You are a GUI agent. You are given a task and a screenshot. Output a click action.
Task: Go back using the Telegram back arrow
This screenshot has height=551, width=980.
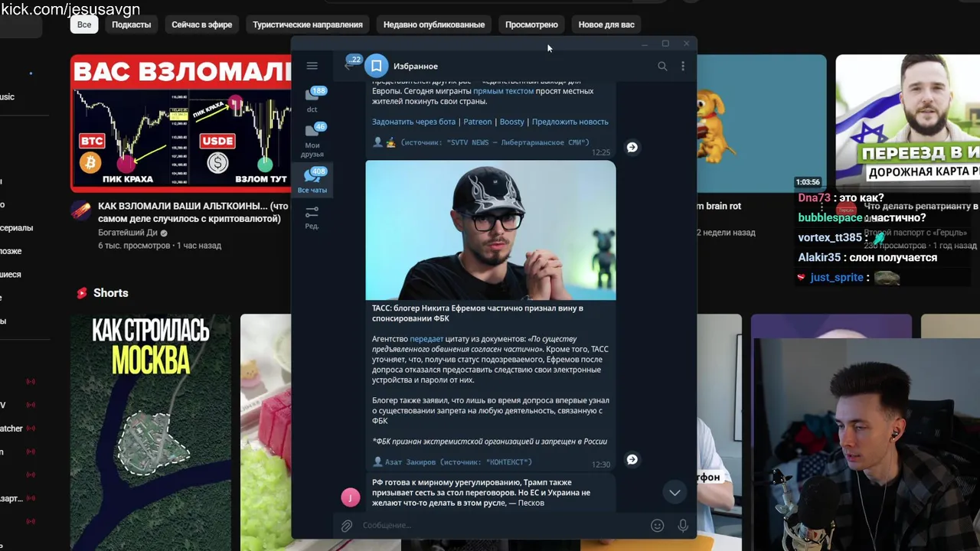coord(348,66)
